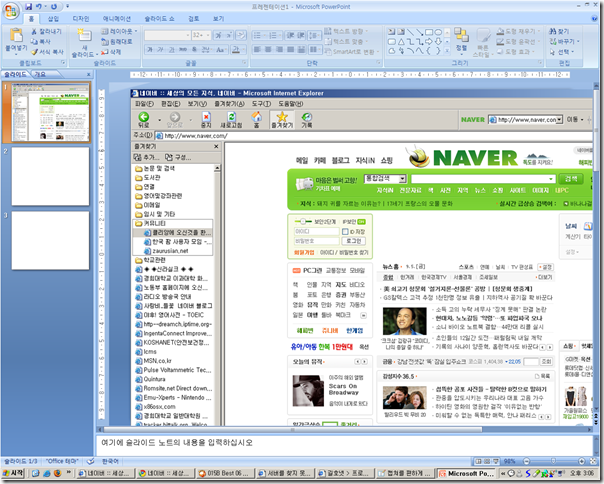Click Windows 시작 start button
604x484 pixels.
[x=13, y=473]
